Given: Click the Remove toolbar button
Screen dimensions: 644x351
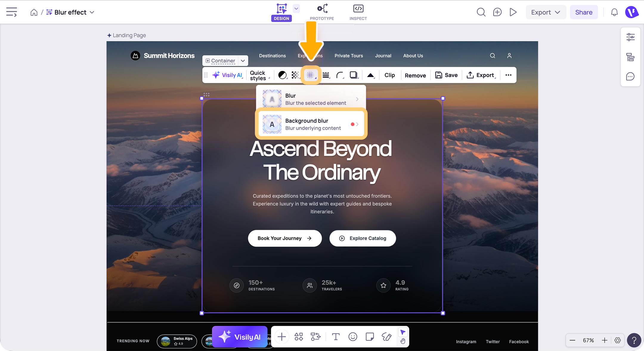Looking at the screenshot, I should [415, 75].
